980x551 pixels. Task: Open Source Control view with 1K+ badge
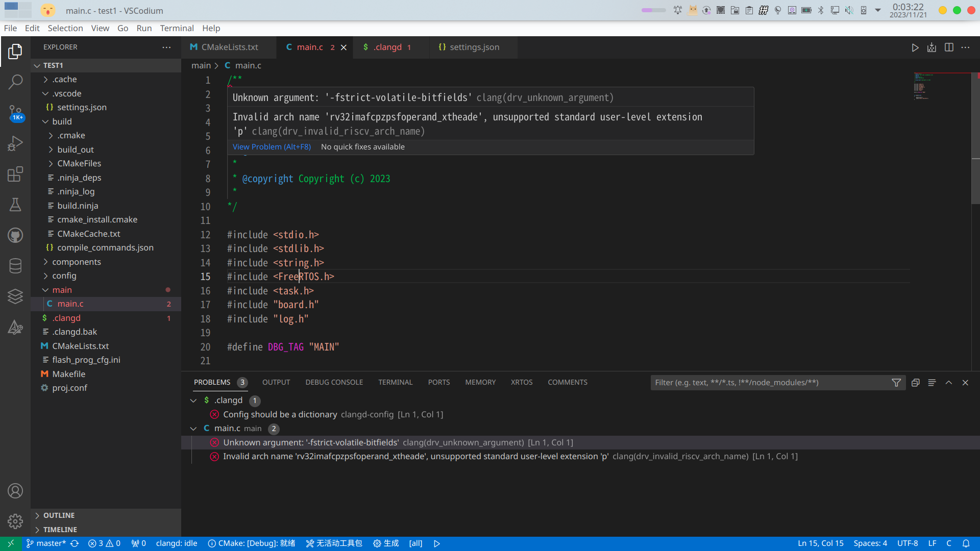[x=15, y=113]
